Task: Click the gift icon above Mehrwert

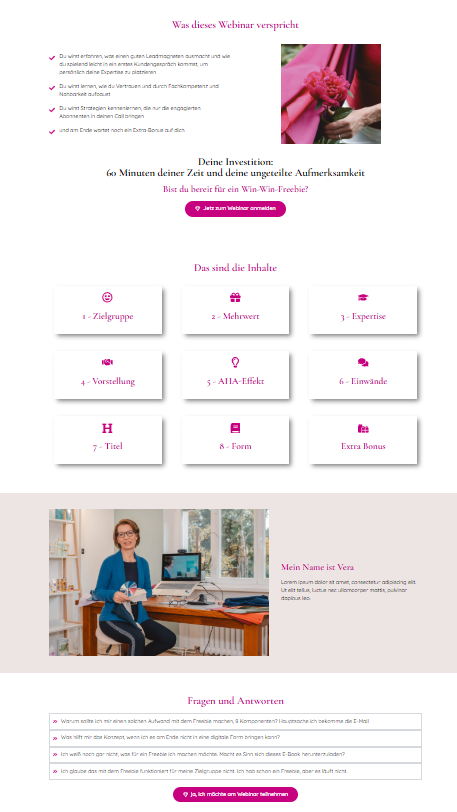Action: [235, 297]
